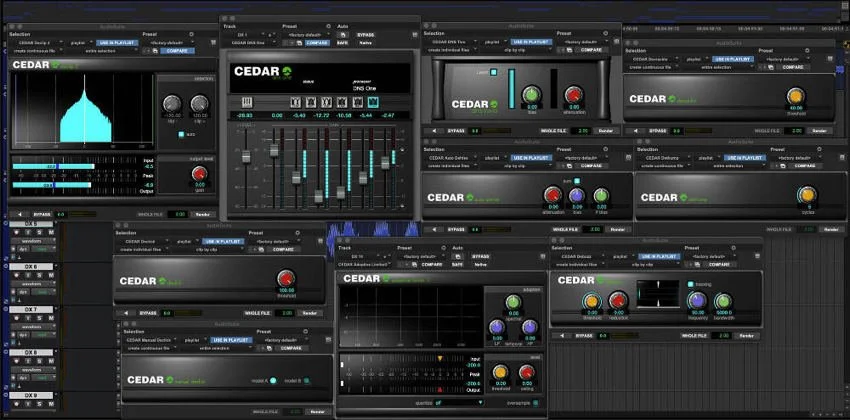Image resolution: width=850 pixels, height=420 pixels.
Task: Click the preview speaker in the Declick window
Action: tap(125, 313)
